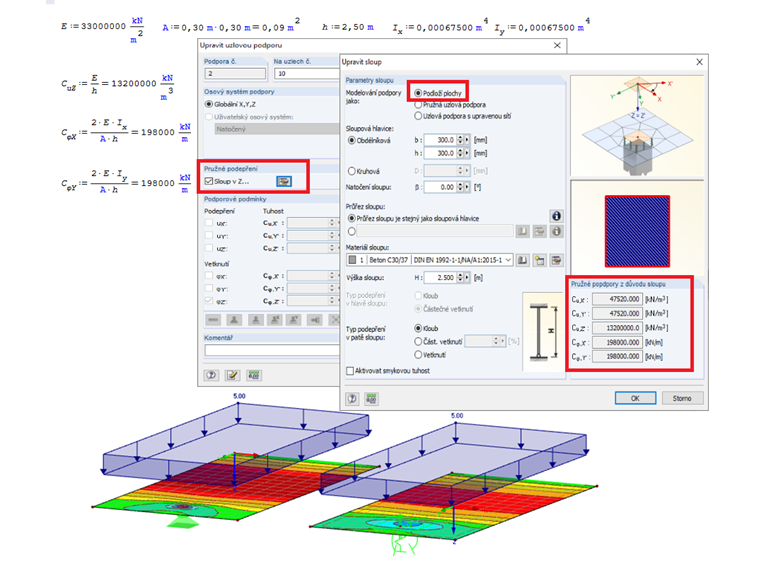Image resolution: width=760 pixels, height=570 pixels.
Task: Click Cu,x value 47520.000 field
Action: [x=618, y=300]
